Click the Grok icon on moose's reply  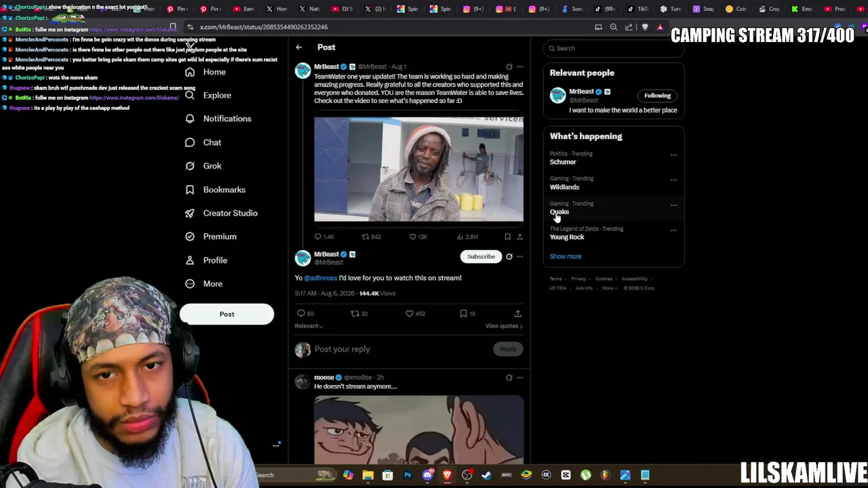coord(509,378)
